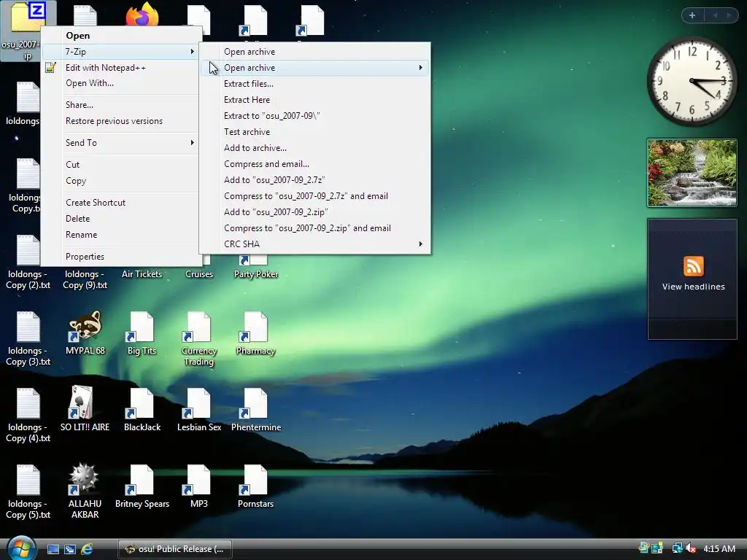Screen dimensions: 747x560
Task: Click the 4:15 AM taskbar clock
Action: coord(719,548)
